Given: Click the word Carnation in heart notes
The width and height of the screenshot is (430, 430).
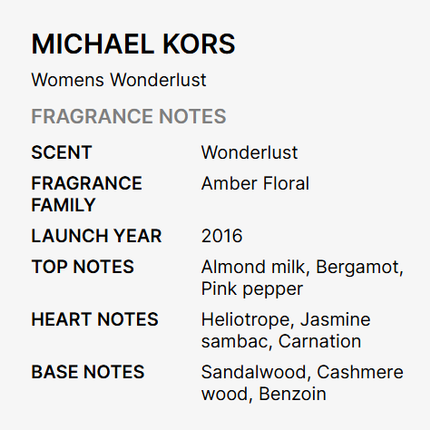Looking at the screenshot, I should (x=320, y=341).
